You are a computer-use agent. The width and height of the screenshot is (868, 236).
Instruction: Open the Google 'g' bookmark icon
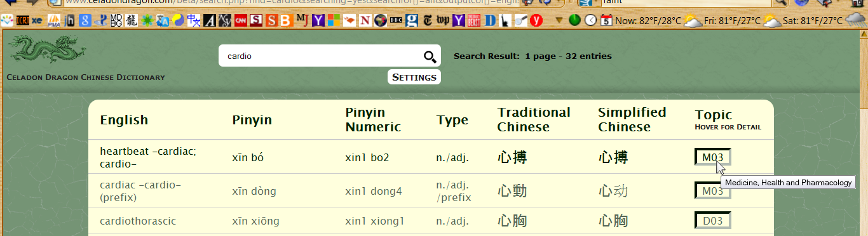click(x=85, y=20)
